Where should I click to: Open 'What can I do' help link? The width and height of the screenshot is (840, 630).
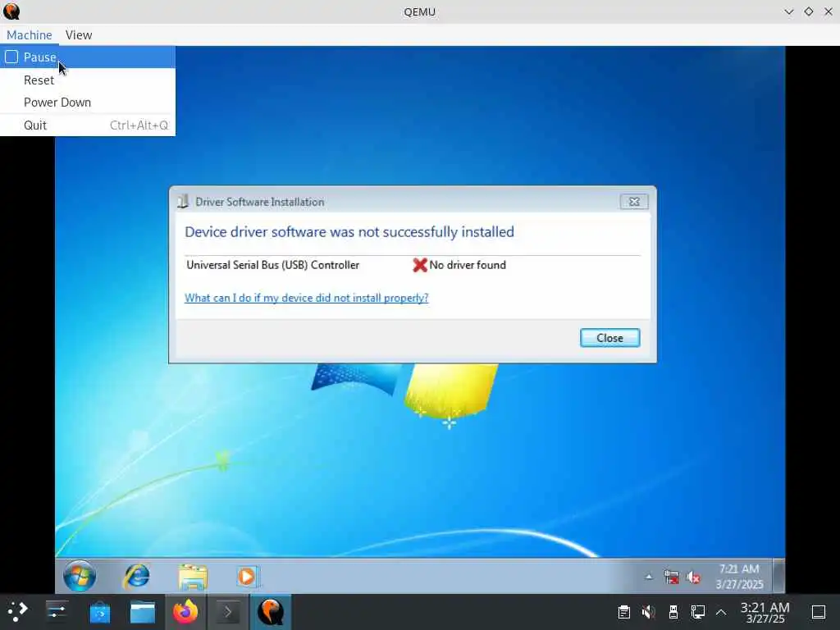[x=307, y=298]
